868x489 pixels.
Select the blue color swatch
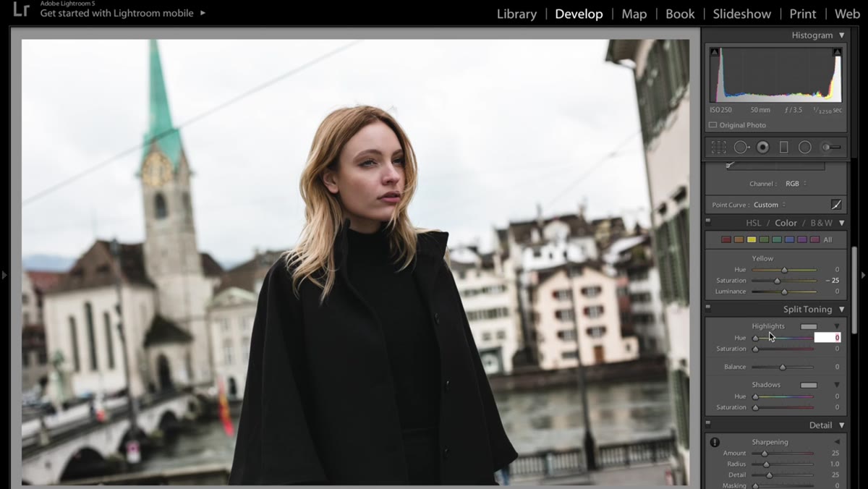(789, 239)
